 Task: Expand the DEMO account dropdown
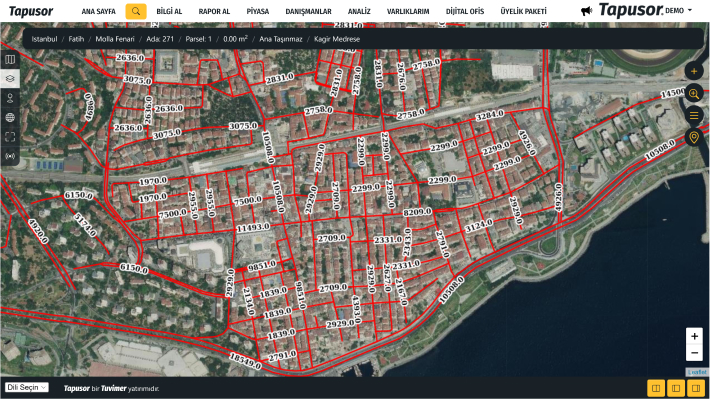pyautogui.click(x=679, y=10)
